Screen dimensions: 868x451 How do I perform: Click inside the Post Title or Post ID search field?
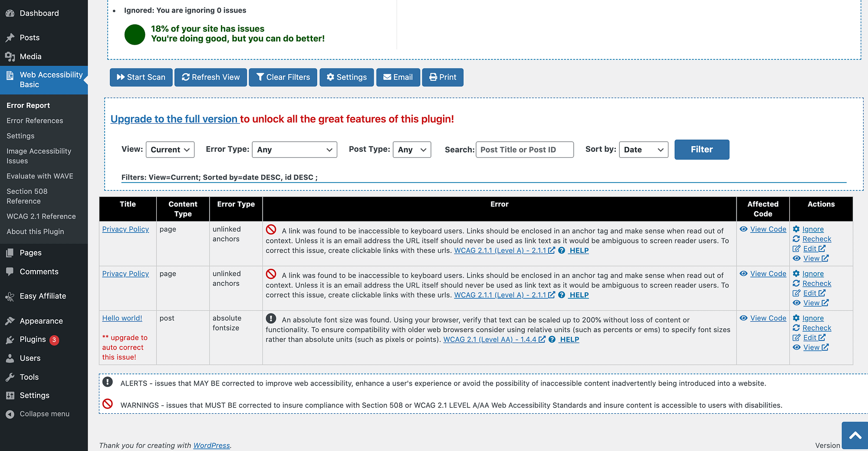pos(525,150)
